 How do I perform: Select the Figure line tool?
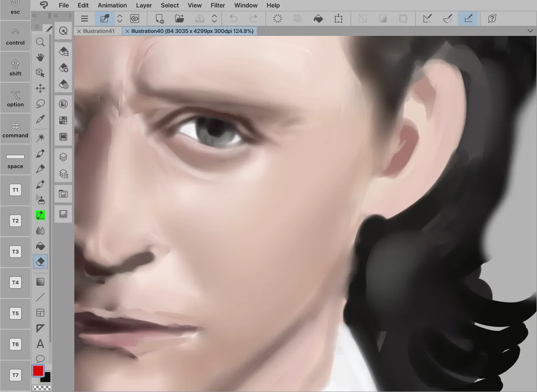point(40,297)
